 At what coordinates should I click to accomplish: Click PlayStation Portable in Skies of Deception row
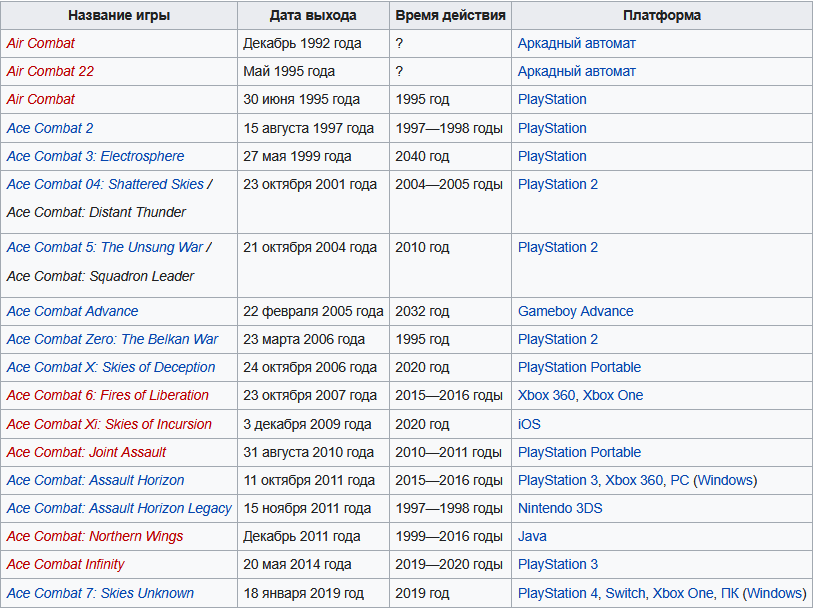[x=579, y=367]
